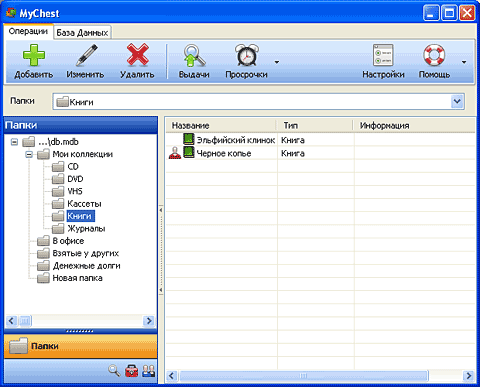The height and width of the screenshot is (387, 480).
Task: Click the Название column header
Action: tap(221, 126)
